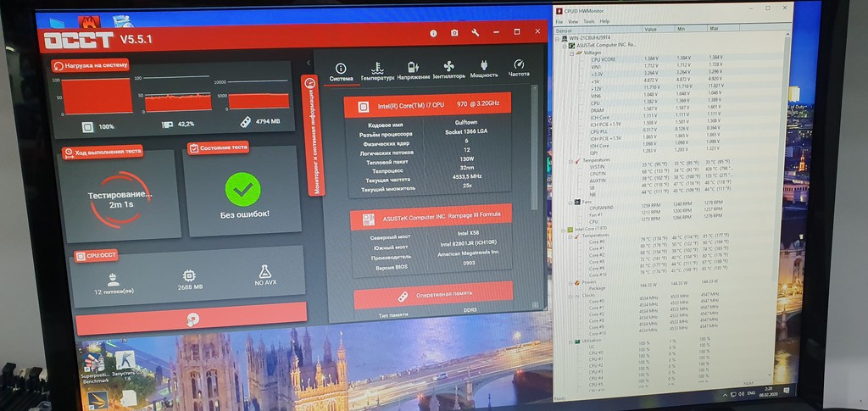868x411 pixels.
Task: Click the Value column header
Action: [658, 29]
